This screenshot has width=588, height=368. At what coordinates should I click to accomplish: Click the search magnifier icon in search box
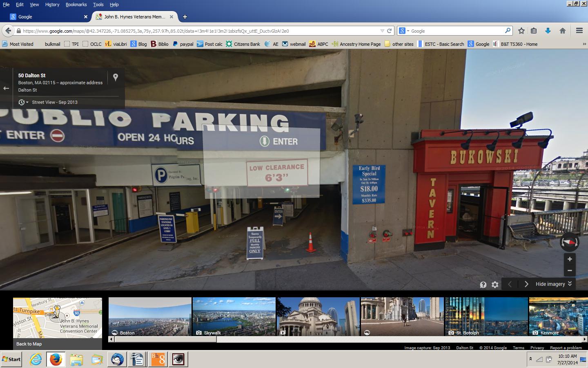508,31
